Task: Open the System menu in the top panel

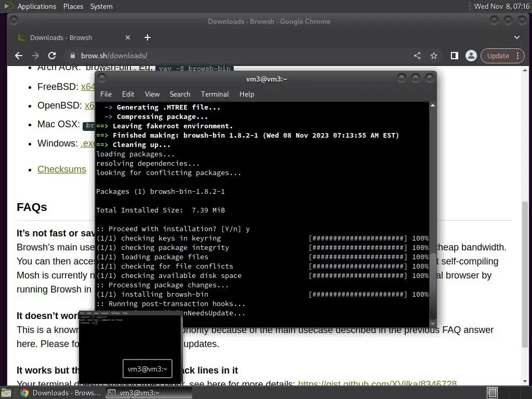Action: tap(101, 6)
